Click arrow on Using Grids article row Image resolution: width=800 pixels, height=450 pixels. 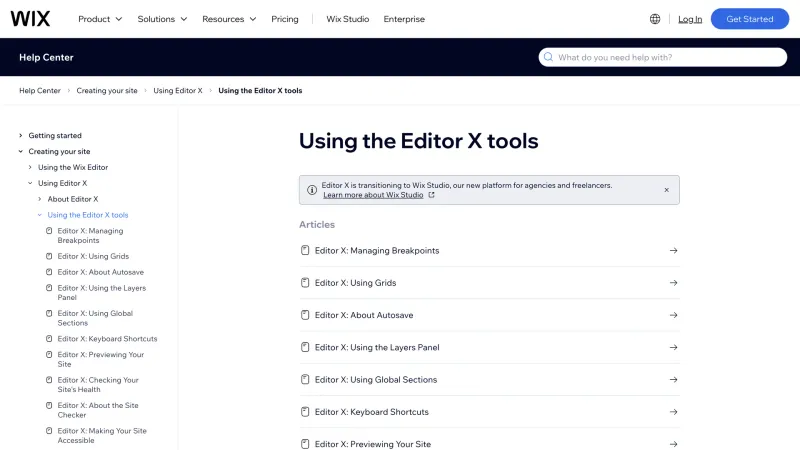[673, 283]
